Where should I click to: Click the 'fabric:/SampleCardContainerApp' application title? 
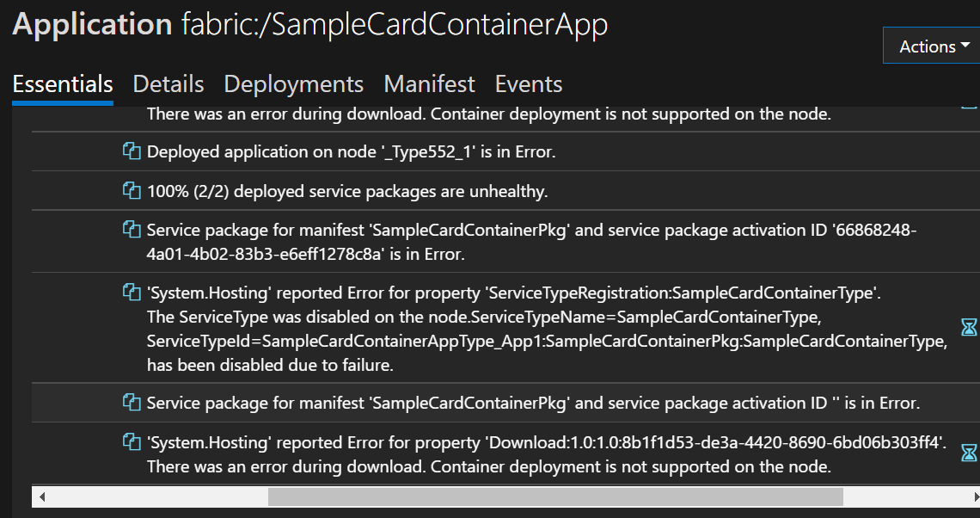coord(395,24)
